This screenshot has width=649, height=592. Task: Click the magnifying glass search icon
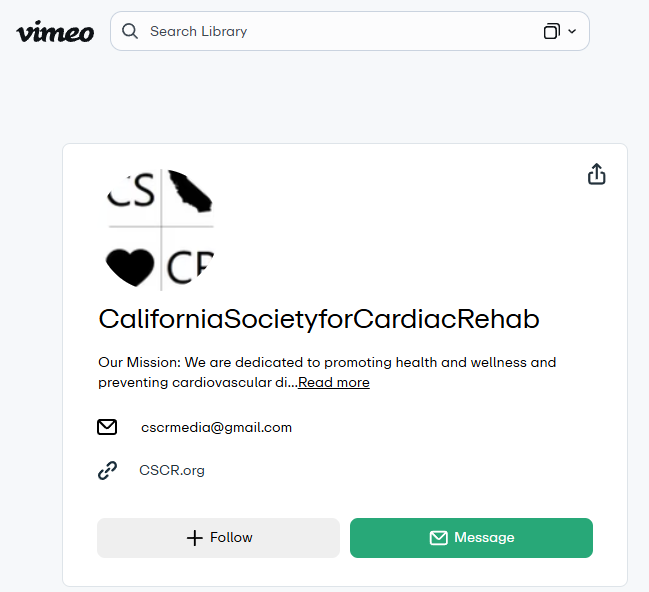(x=130, y=31)
